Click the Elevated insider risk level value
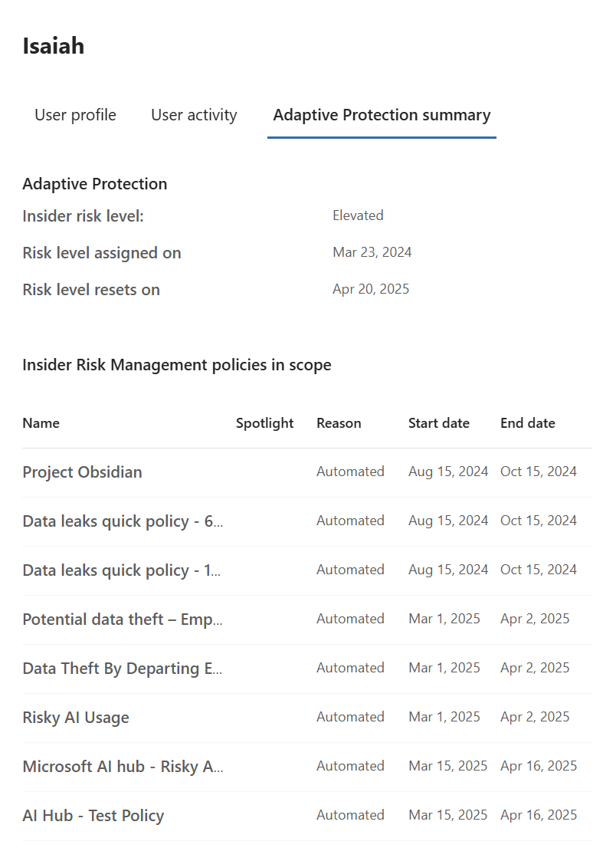616x861 pixels. (358, 215)
